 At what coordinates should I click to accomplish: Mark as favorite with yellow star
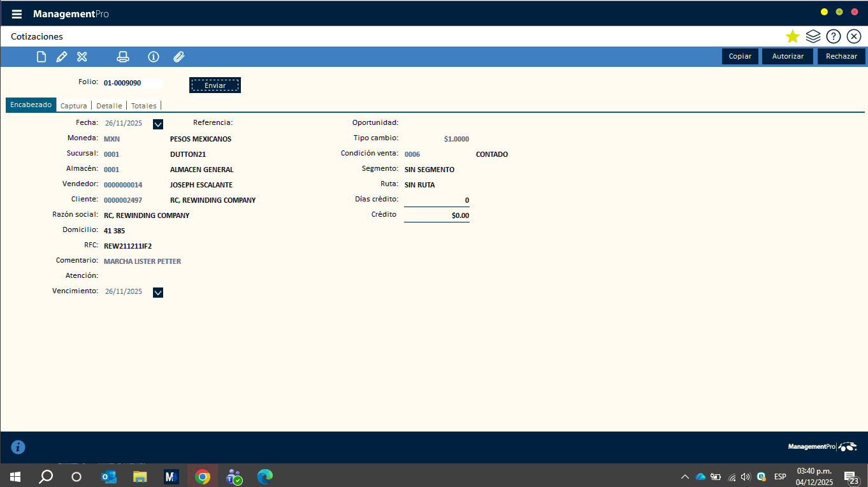click(792, 36)
